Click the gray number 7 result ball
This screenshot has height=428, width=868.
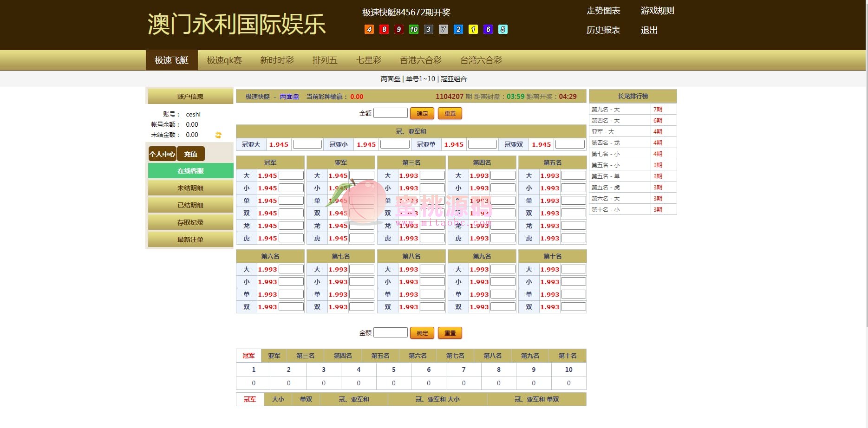tap(444, 29)
